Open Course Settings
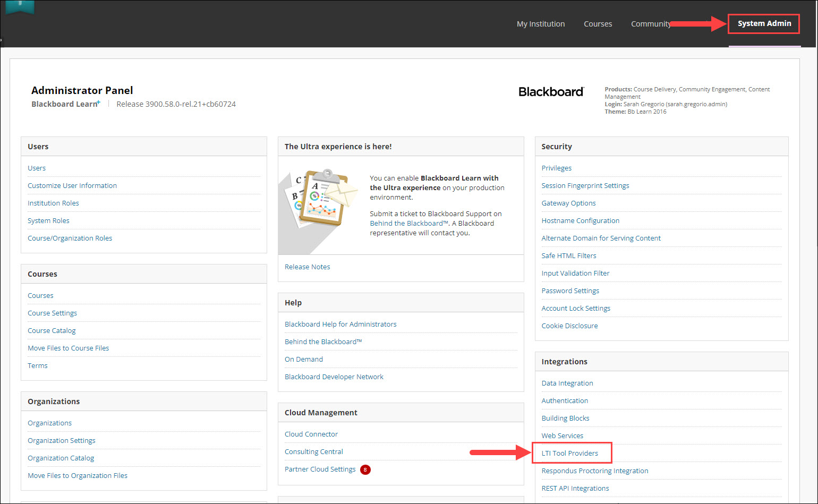The image size is (818, 504). pos(52,313)
